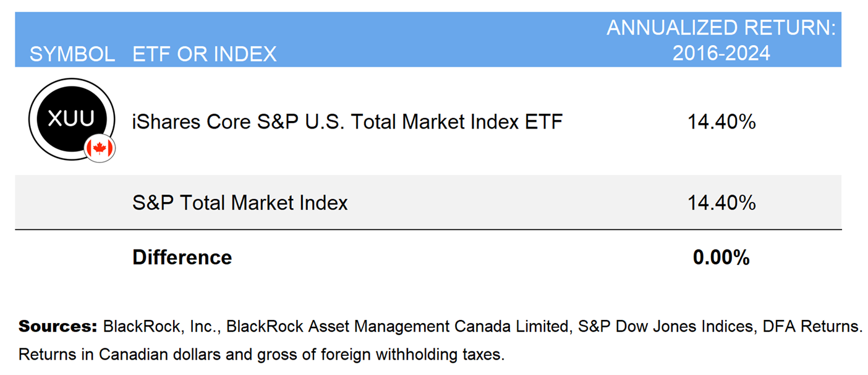Select iShares Core S&P U.S. Total Market Index ETF
868x375 pixels.
pyautogui.click(x=347, y=122)
